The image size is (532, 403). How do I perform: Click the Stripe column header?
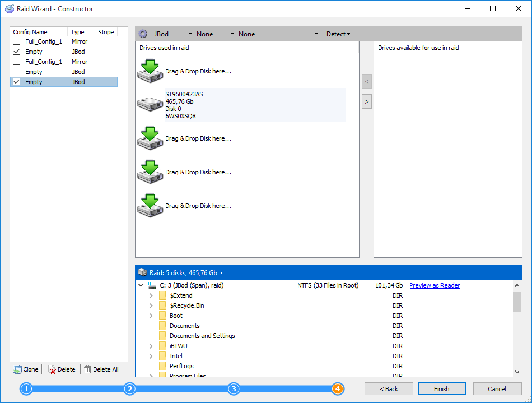pos(106,32)
